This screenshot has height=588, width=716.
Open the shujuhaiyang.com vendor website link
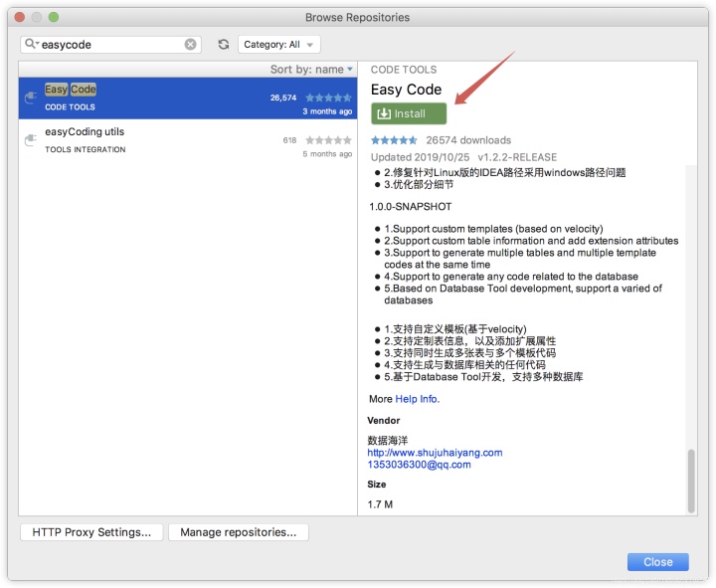tap(435, 453)
